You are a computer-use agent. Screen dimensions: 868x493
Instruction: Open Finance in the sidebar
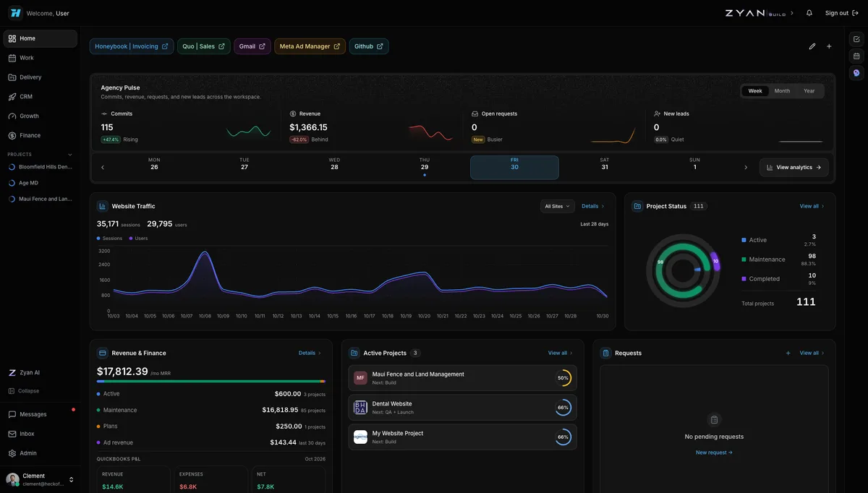tap(41, 135)
